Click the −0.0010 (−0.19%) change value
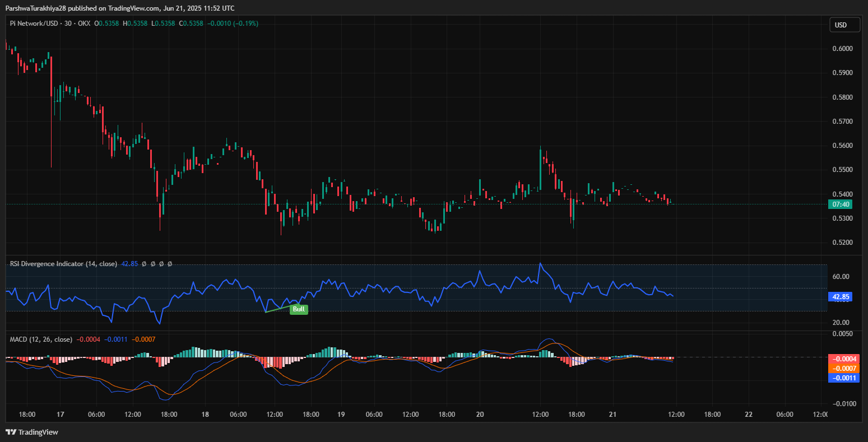The width and height of the screenshot is (868, 442). point(233,24)
